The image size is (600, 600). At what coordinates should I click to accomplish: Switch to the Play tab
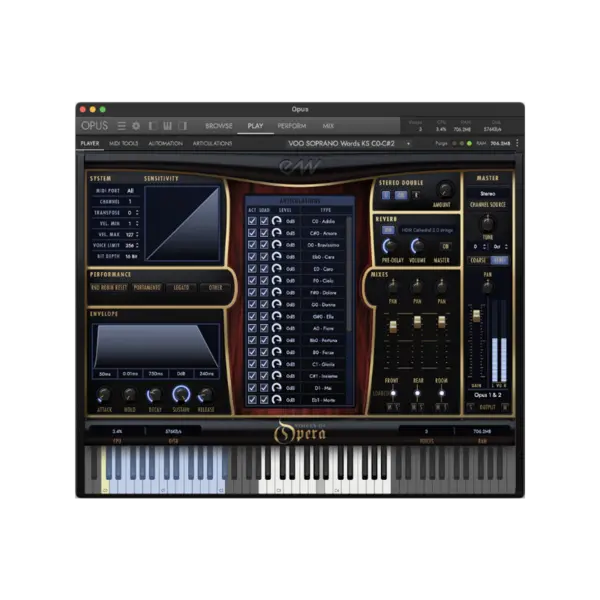[x=255, y=126]
